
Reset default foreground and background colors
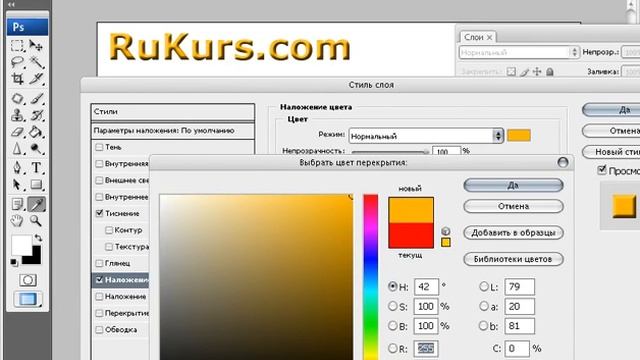tap(14, 262)
